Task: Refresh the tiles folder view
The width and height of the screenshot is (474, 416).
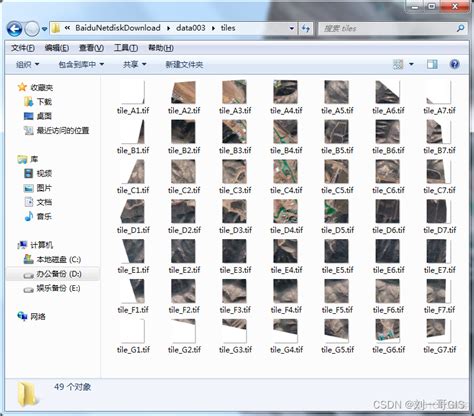Action: pyautogui.click(x=305, y=28)
